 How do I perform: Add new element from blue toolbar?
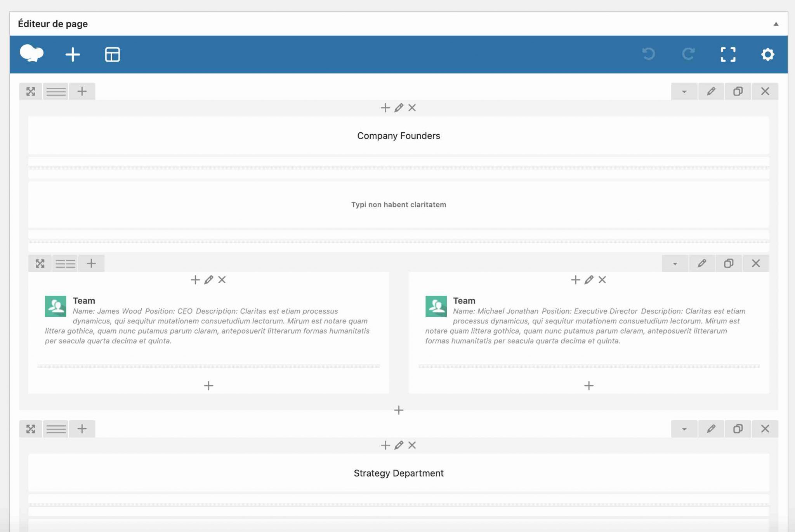click(x=73, y=54)
